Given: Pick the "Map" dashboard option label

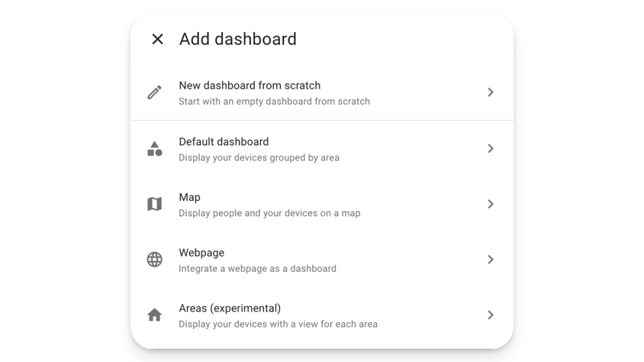Looking at the screenshot, I should (x=190, y=198).
